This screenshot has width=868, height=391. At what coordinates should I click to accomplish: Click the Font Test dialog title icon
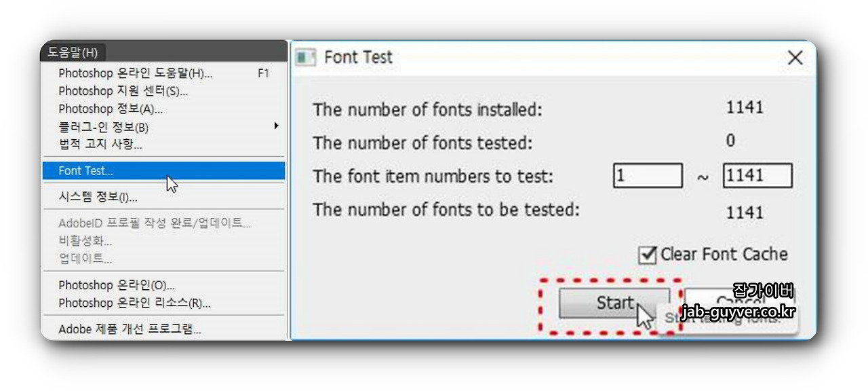(x=307, y=58)
